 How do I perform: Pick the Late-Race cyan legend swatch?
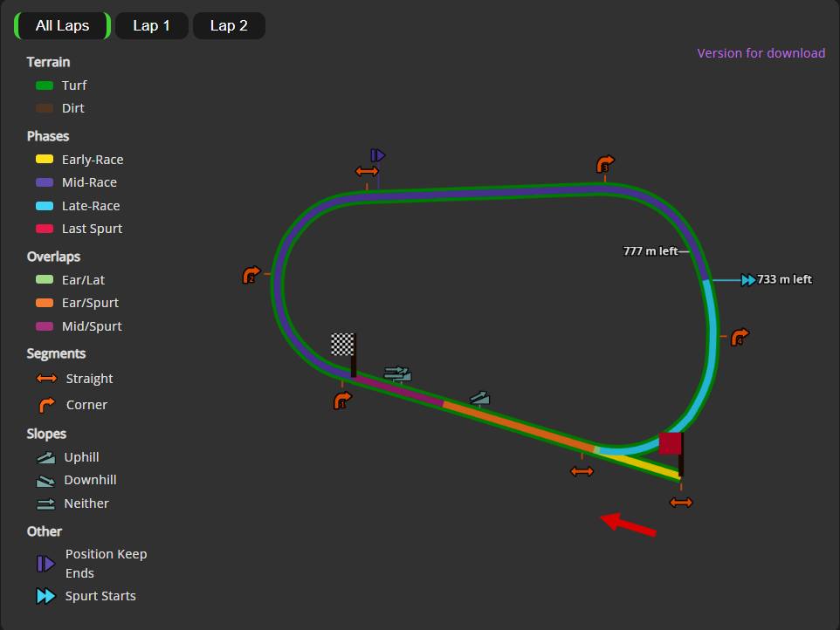click(x=45, y=206)
